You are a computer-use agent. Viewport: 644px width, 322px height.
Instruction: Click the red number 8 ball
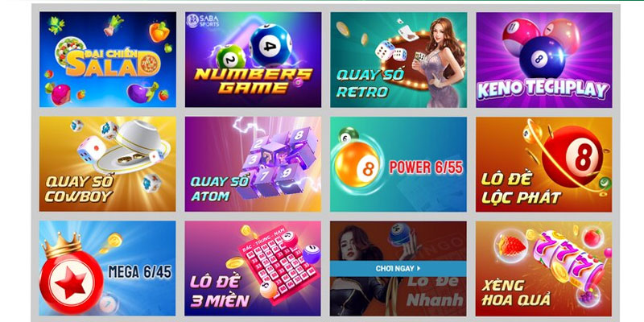pos(574,156)
